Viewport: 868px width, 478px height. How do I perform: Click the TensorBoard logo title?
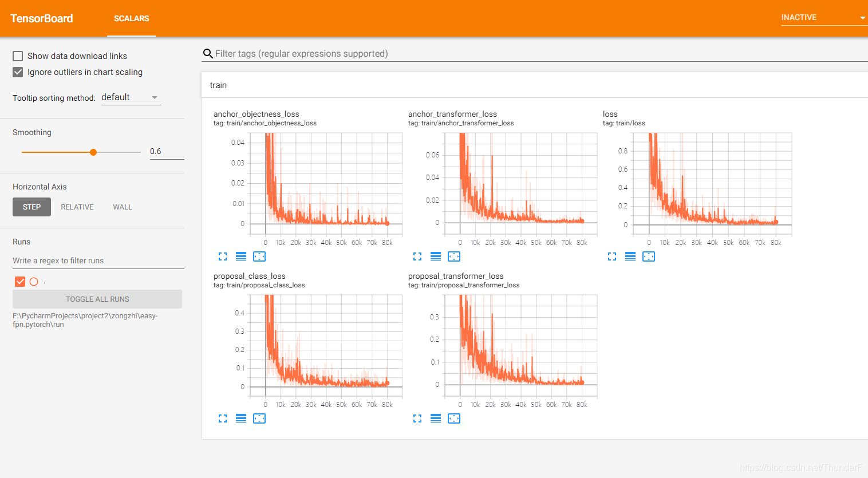point(42,18)
